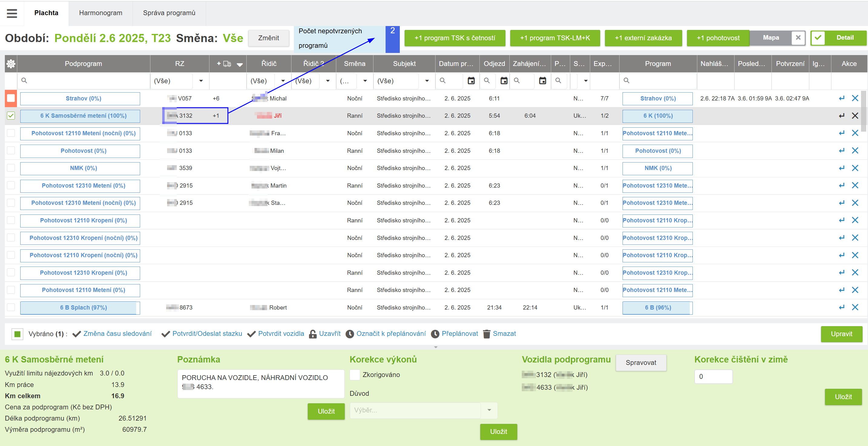868x446 pixels.
Task: Expand the RZ filter dropdown
Action: pyautogui.click(x=201, y=81)
